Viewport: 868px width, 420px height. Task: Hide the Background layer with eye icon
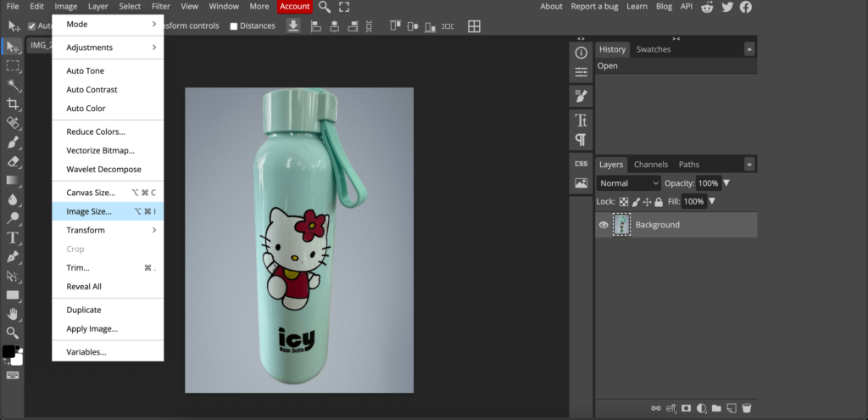tap(604, 225)
